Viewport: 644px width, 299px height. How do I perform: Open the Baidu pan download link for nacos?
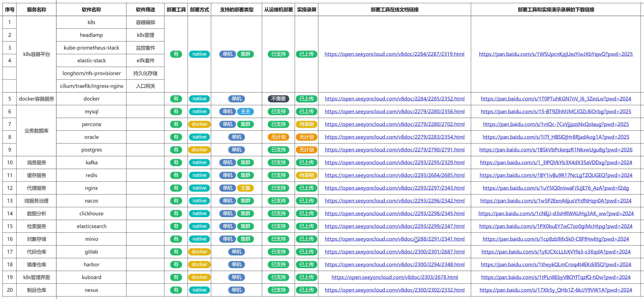point(556,201)
